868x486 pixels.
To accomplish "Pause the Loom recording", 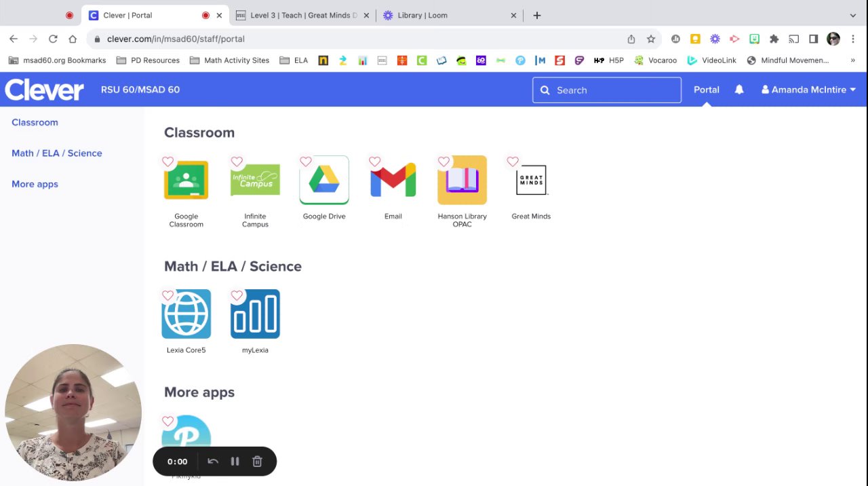I will pyautogui.click(x=235, y=462).
